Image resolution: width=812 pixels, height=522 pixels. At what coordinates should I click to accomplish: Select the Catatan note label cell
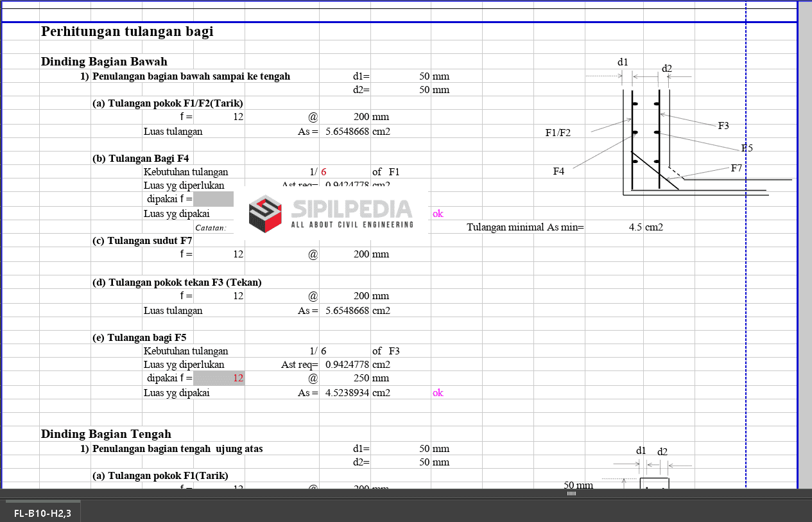click(x=211, y=227)
